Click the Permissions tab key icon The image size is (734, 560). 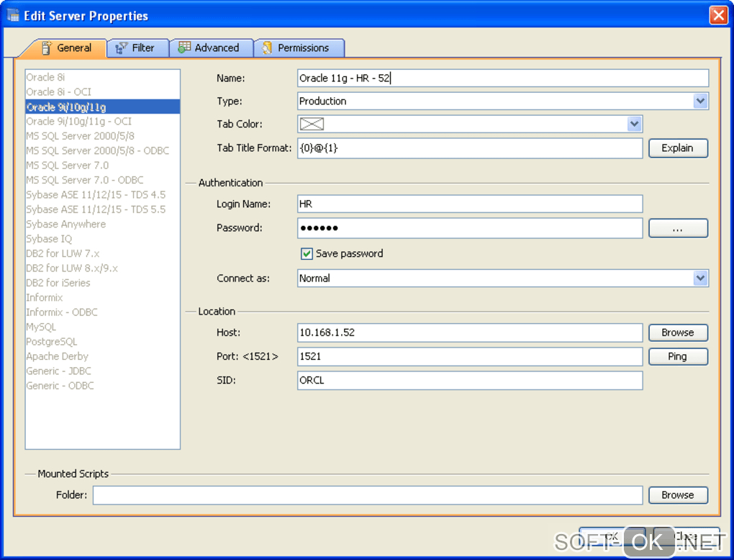(x=268, y=48)
